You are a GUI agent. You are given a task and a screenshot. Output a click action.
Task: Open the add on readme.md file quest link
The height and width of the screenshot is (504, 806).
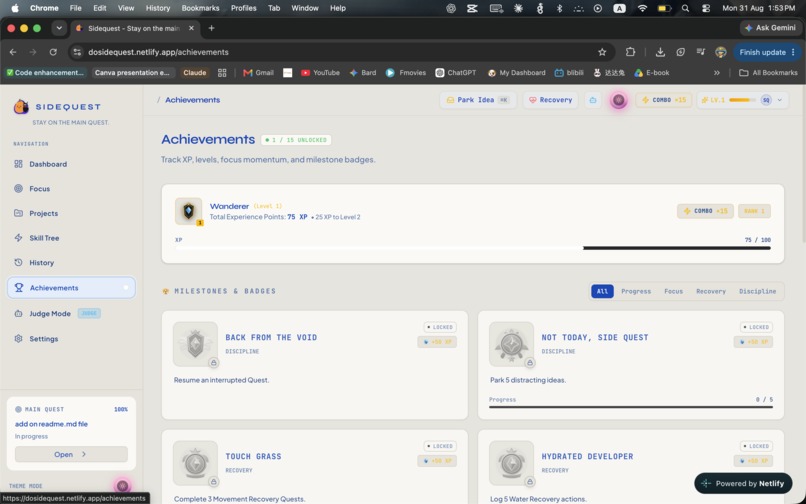[x=51, y=424]
